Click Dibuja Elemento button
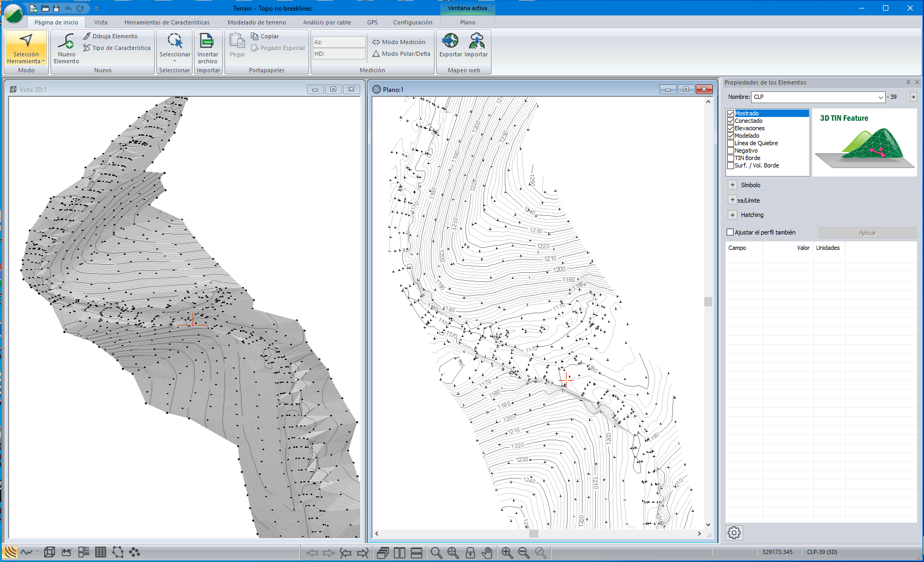The image size is (924, 562). pyautogui.click(x=110, y=36)
